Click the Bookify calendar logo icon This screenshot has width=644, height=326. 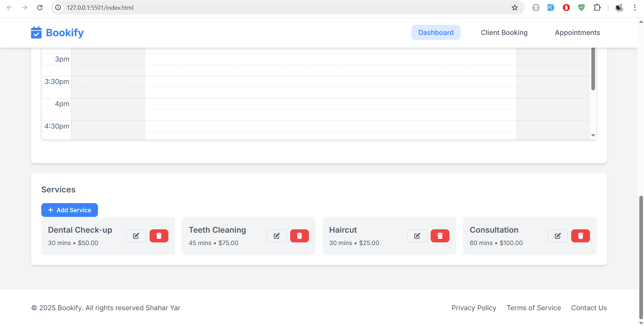36,33
